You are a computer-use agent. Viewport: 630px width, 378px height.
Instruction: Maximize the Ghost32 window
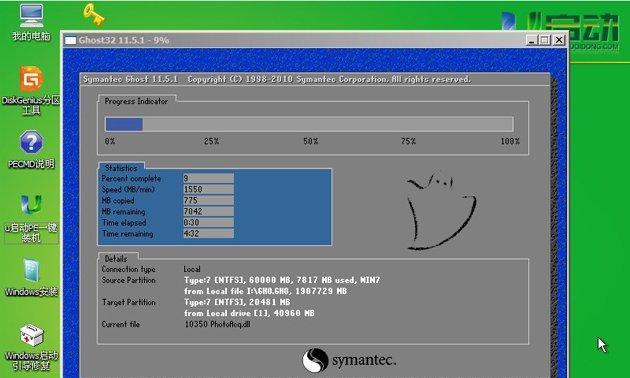[544, 40]
